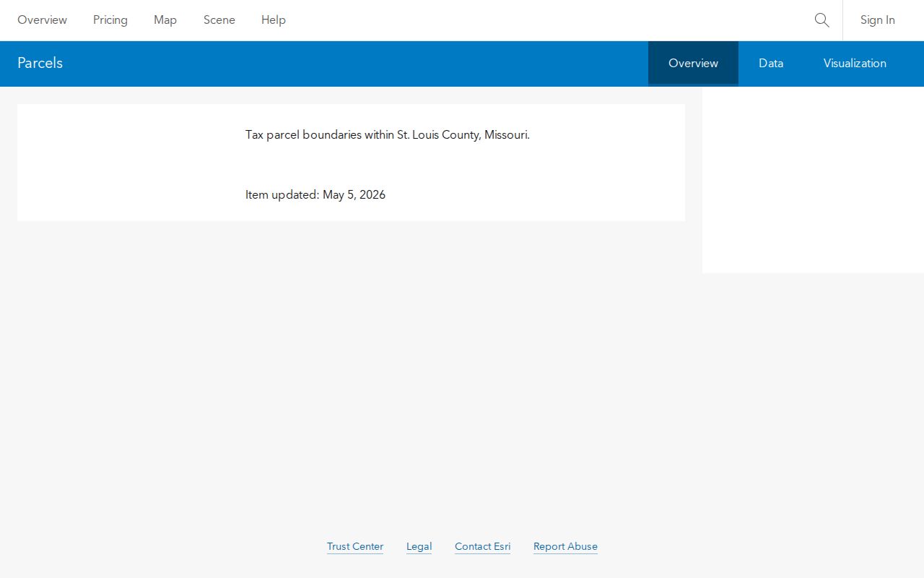The image size is (924, 578).
Task: Switch to the Visualization tab
Action: pyautogui.click(x=855, y=63)
